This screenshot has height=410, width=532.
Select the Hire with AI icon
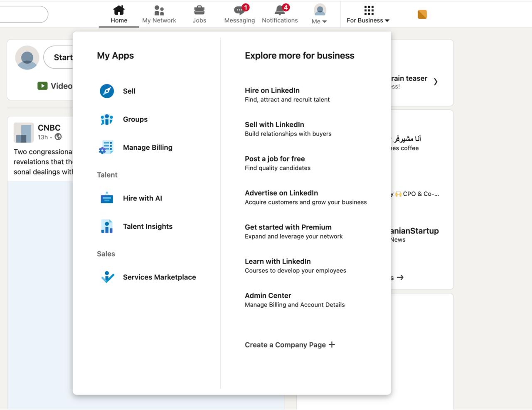click(107, 198)
